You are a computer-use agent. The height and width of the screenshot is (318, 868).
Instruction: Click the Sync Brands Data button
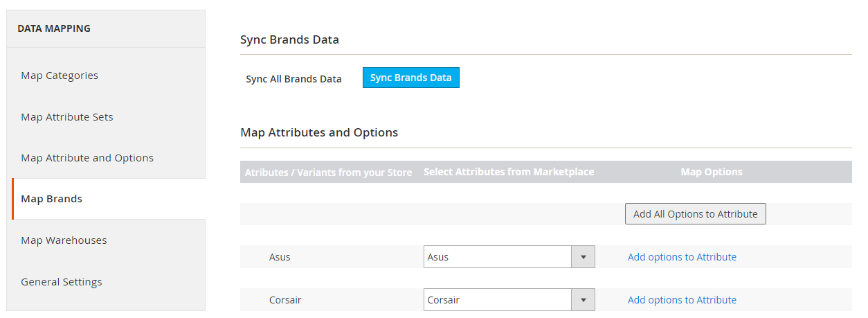411,78
